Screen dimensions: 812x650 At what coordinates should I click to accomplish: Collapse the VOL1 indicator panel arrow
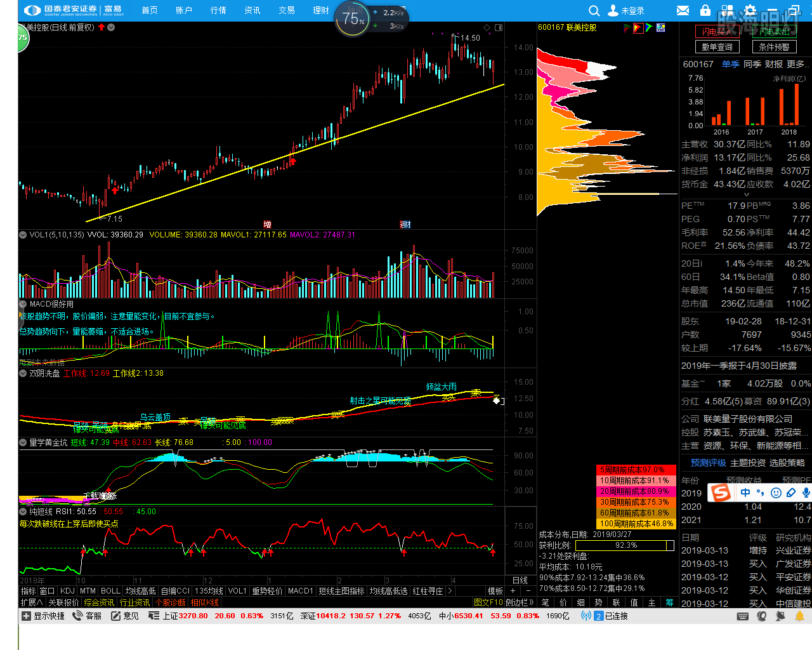click(23, 235)
